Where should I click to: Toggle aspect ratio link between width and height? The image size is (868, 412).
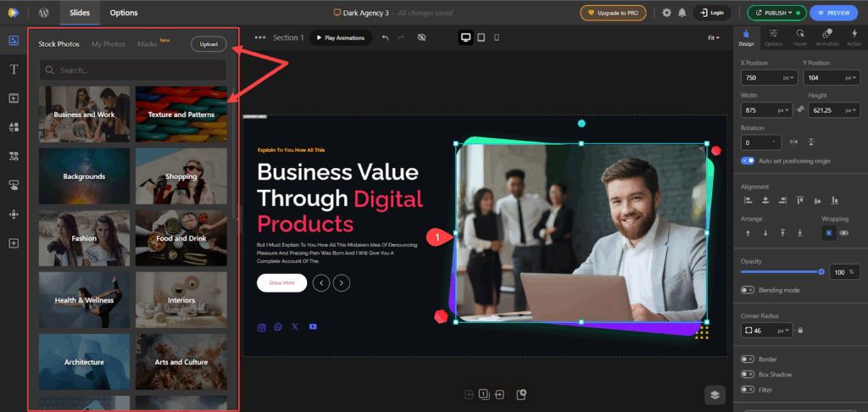point(800,109)
